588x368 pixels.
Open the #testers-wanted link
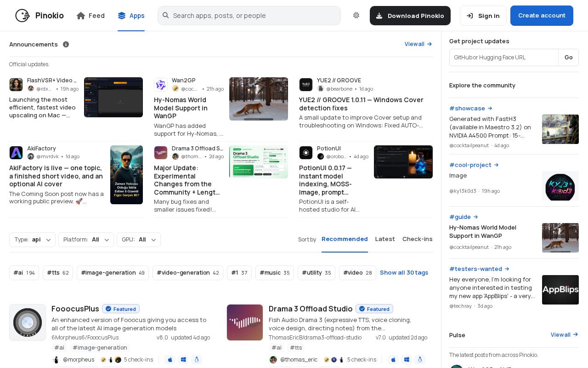479,269
